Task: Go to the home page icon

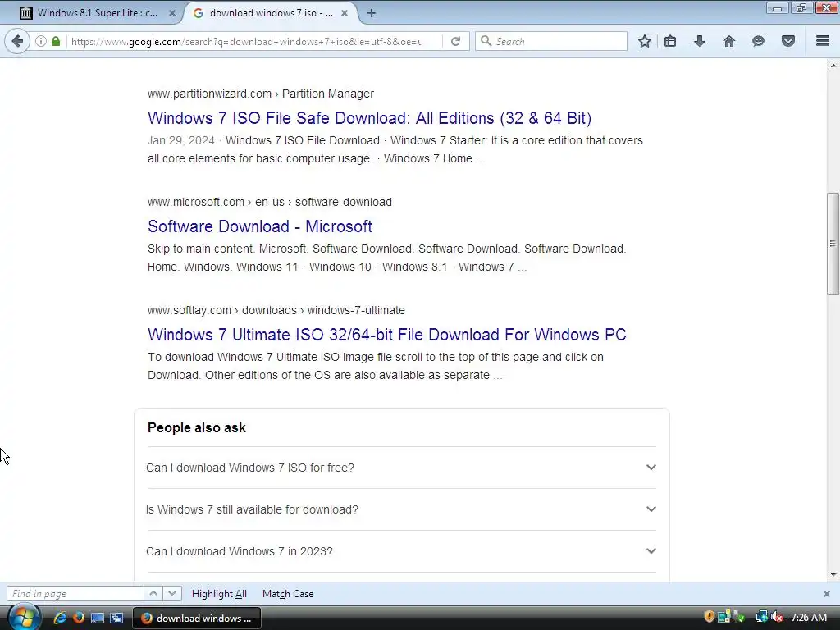Action: tap(728, 41)
